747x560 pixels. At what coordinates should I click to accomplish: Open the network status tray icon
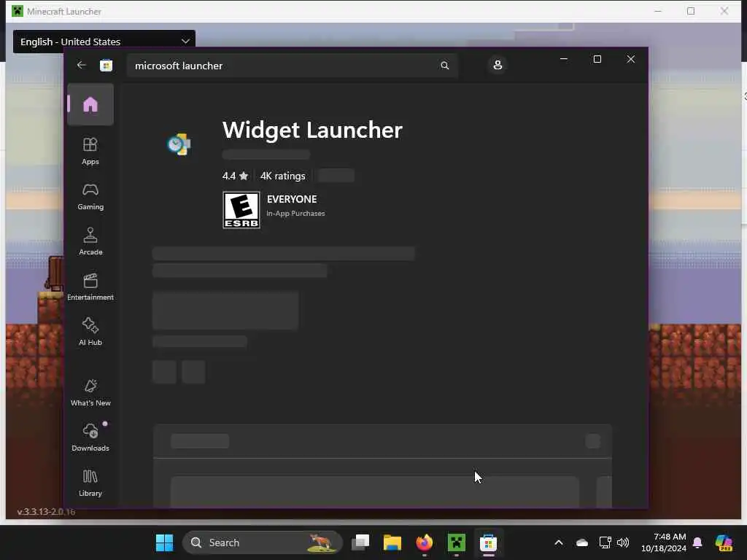point(605,542)
